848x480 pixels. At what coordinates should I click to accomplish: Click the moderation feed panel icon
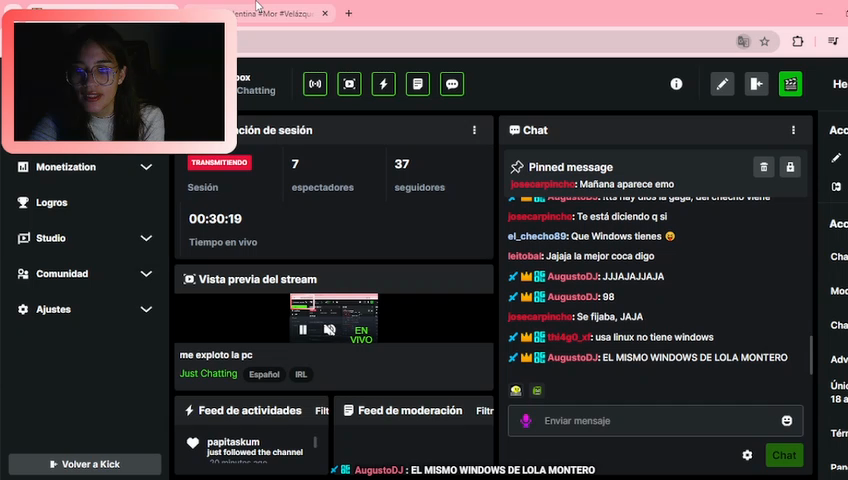[418, 84]
